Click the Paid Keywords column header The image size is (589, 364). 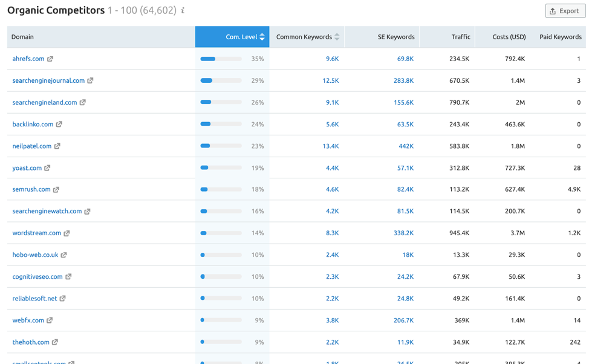point(561,37)
